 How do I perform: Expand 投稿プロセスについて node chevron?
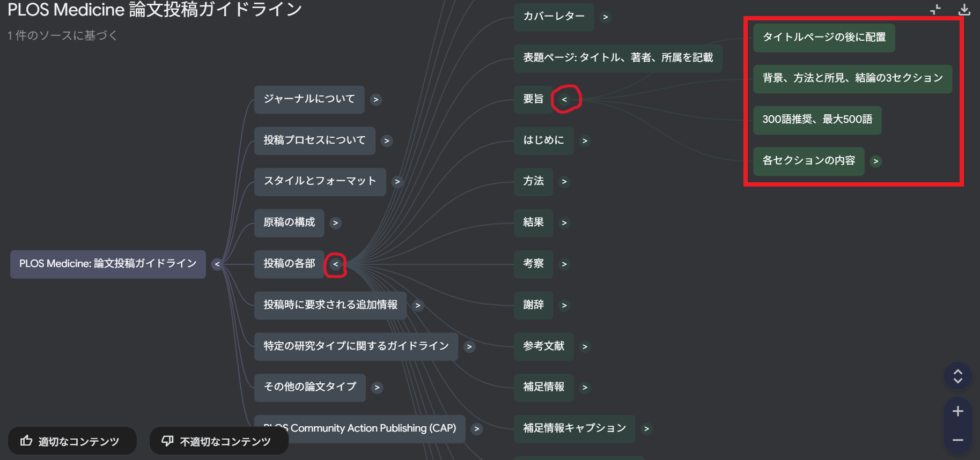[387, 141]
